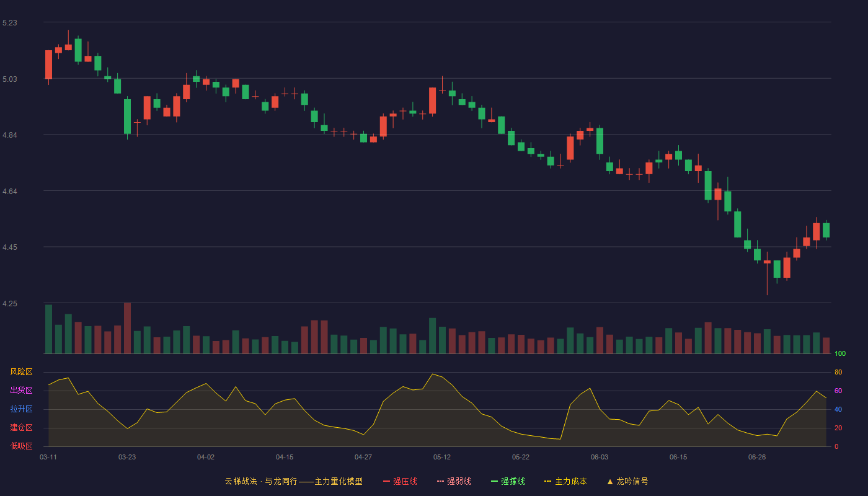Click the green 强撑线 line icon
Image resolution: width=868 pixels, height=496 pixels.
coord(494,482)
